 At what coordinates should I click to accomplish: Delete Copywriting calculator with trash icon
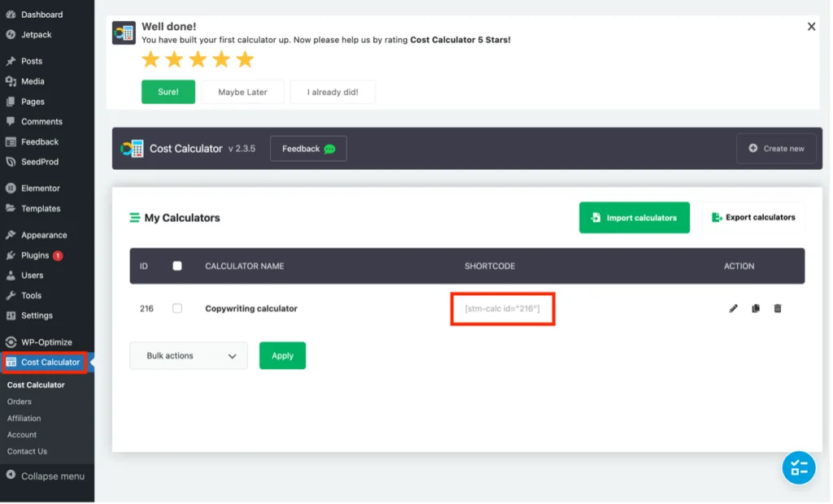(x=778, y=309)
